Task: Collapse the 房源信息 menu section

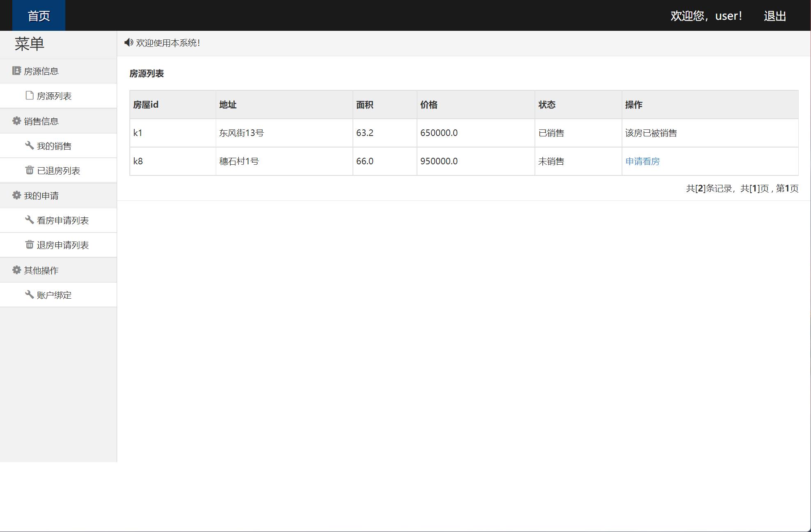Action: [x=41, y=71]
